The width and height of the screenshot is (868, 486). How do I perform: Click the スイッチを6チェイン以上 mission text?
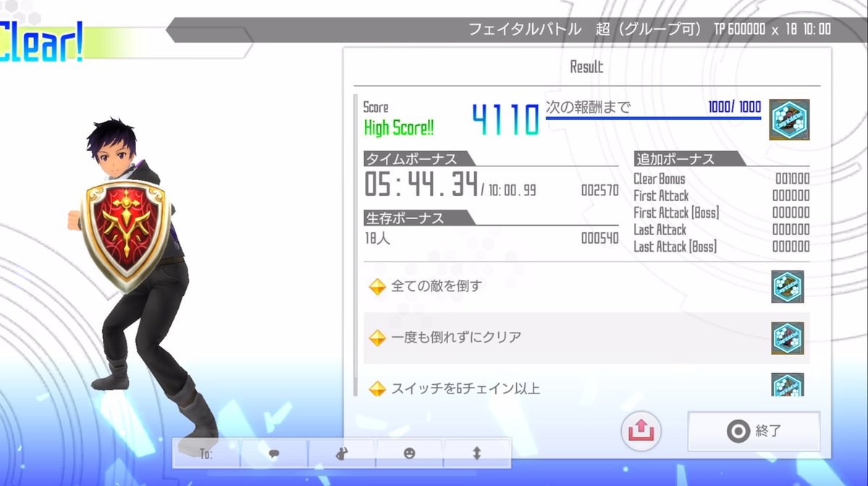click(x=465, y=388)
